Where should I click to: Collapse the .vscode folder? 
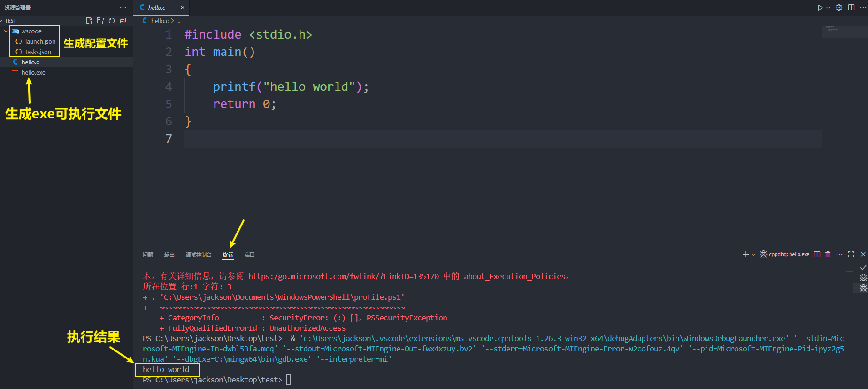tap(6, 31)
